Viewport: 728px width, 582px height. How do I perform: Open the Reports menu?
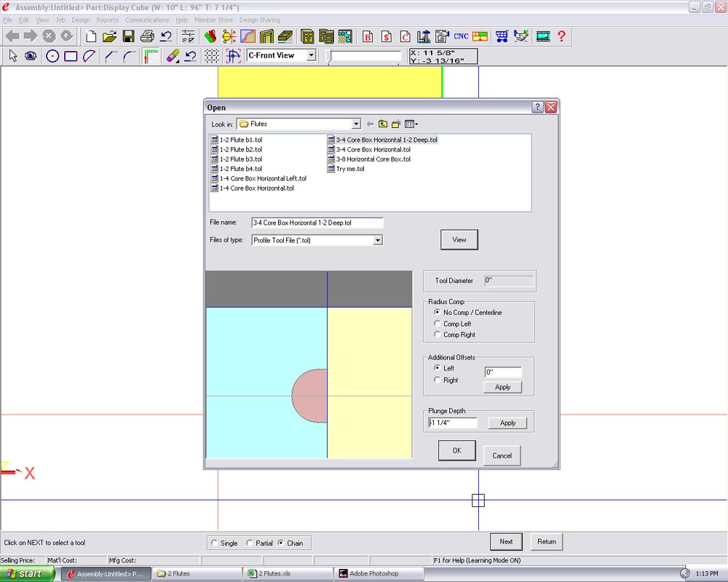point(107,20)
